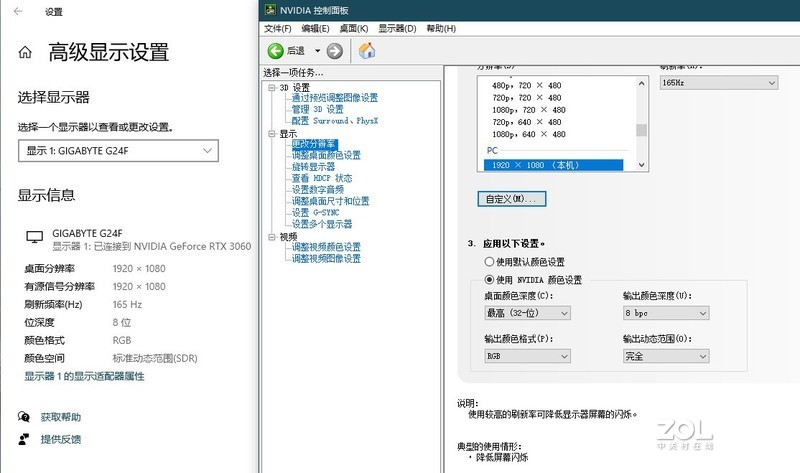This screenshot has height=473, width=800.
Task: Click the 后退 back label button
Action: point(296,51)
